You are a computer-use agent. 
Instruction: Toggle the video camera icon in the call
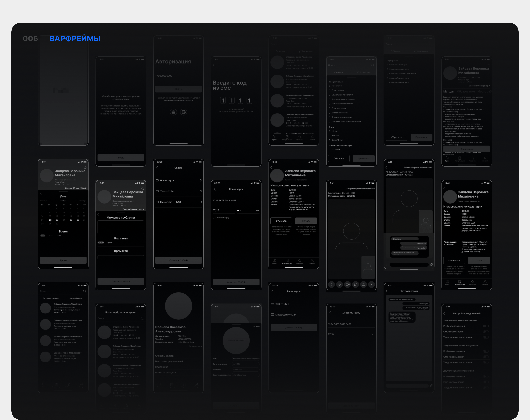[348, 284]
